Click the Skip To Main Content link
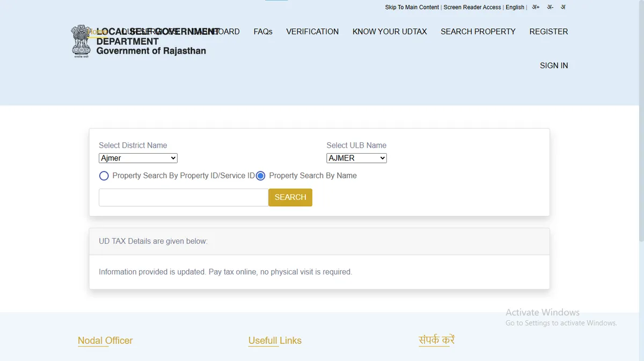 click(412, 8)
